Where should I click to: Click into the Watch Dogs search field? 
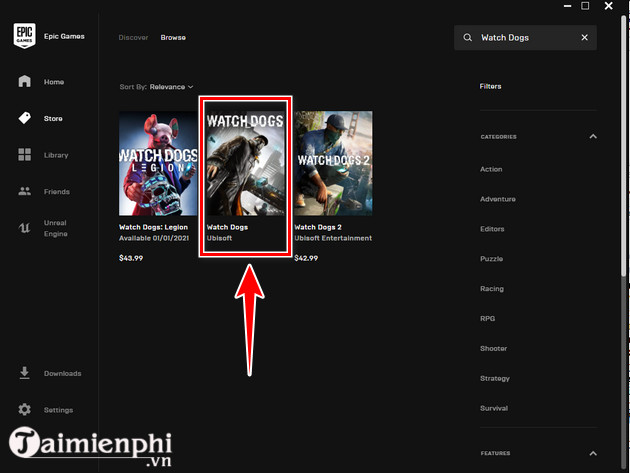525,37
